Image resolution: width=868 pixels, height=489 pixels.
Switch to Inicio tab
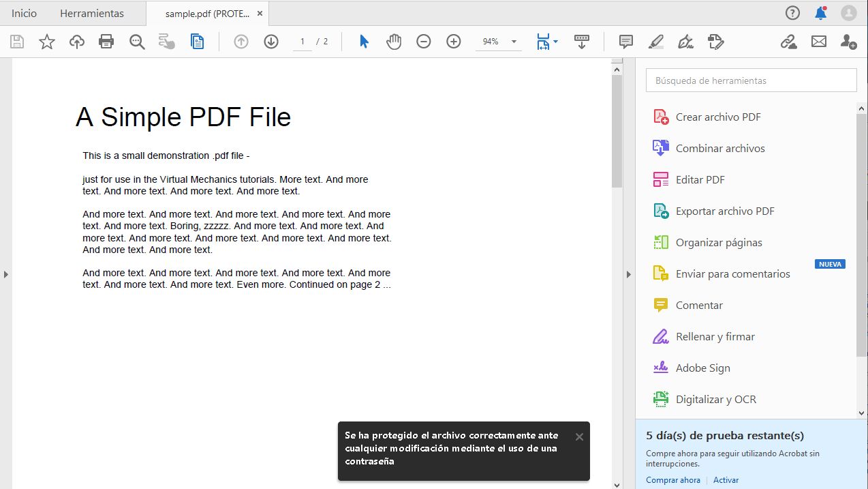pos(25,13)
